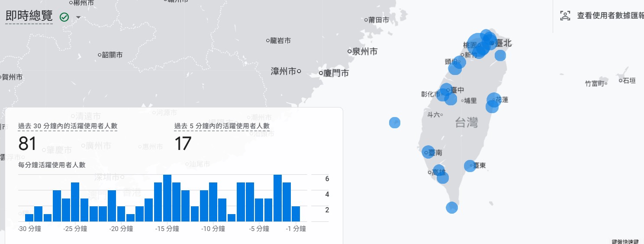The height and width of the screenshot is (244, 644).
Task: Select the isolated bubble in the Taiwan Strait
Action: 395,123
